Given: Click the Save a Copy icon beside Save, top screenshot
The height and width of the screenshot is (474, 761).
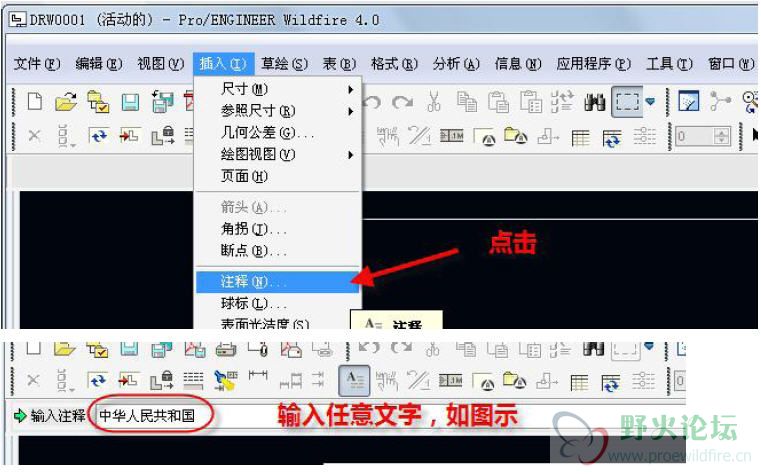Looking at the screenshot, I should 162,101.
